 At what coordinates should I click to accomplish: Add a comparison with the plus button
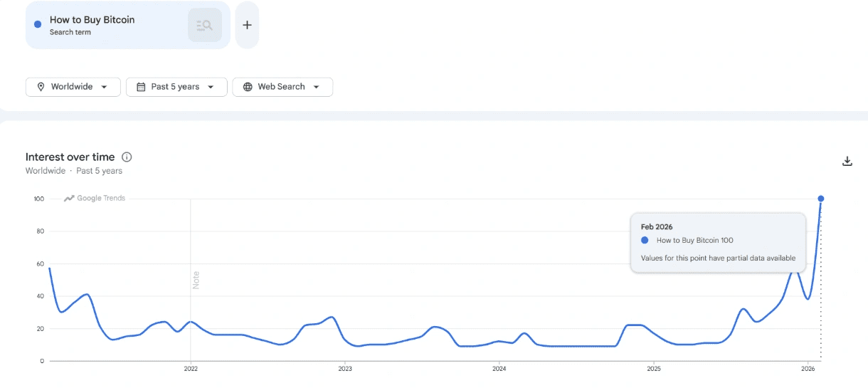[x=247, y=26]
